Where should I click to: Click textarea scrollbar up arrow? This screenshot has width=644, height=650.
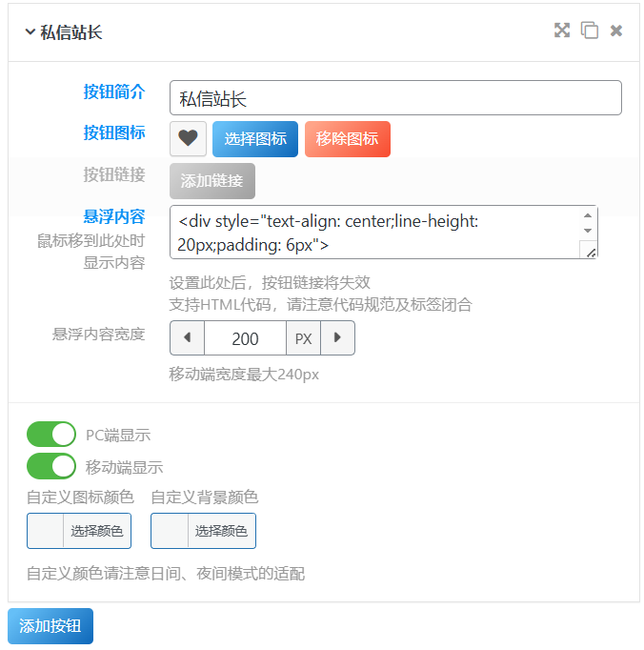coord(588,215)
